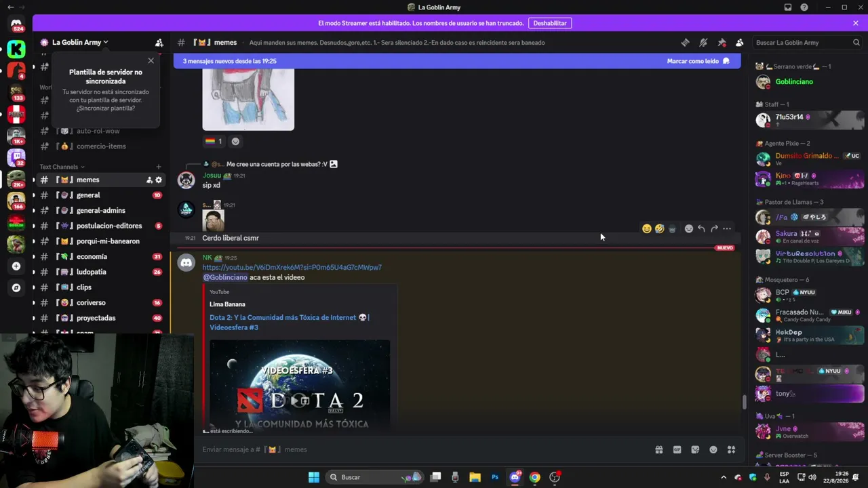Go to the comercio-items channel
868x488 pixels.
[x=100, y=146]
